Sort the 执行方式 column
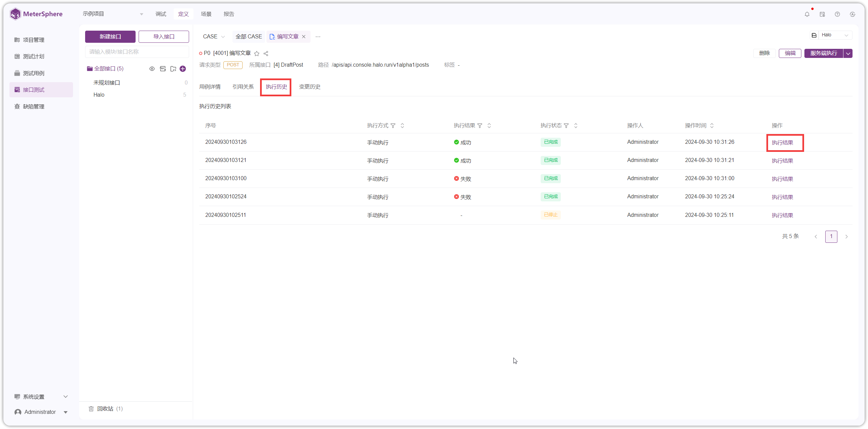Image resolution: width=868 pixels, height=429 pixels. (402, 126)
